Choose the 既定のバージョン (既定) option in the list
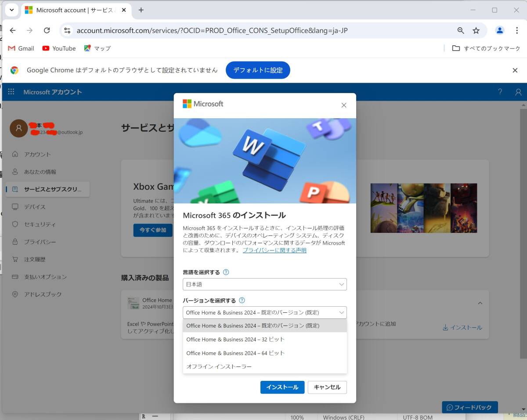The height and width of the screenshot is (420, 527). 265,326
